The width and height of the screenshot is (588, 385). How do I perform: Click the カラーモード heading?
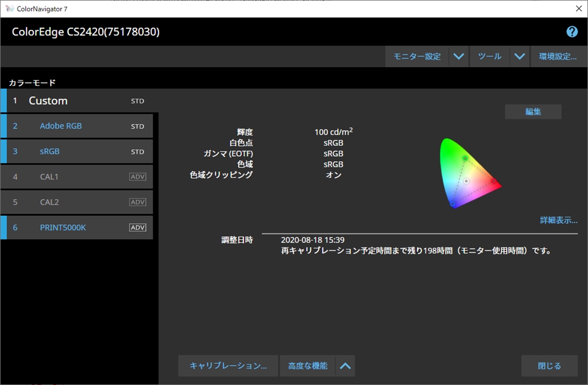point(32,83)
